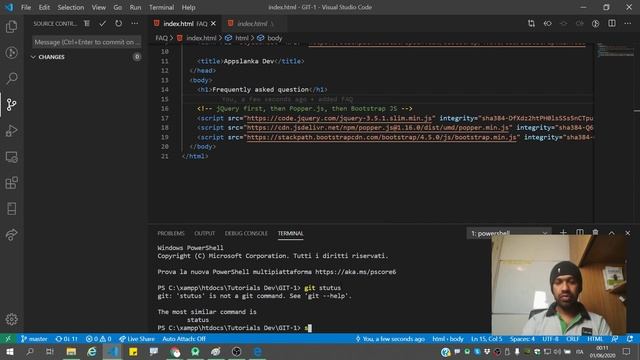Screen dimensions: 640x360
Task: Toggle Auto Attach: Off status item
Action: pos(184,339)
